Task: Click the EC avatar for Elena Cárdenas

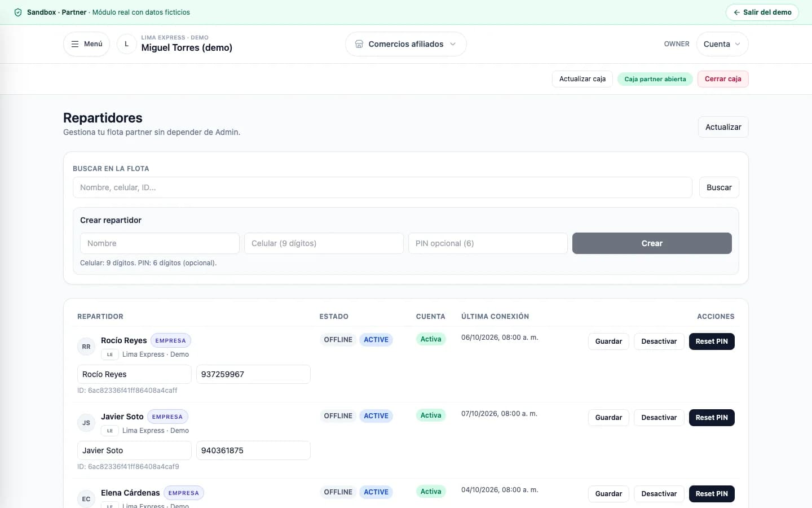Action: coord(86,499)
